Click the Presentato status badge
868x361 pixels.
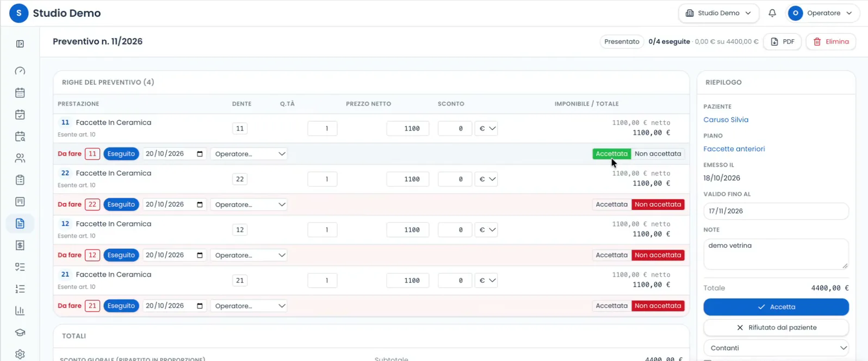(622, 42)
